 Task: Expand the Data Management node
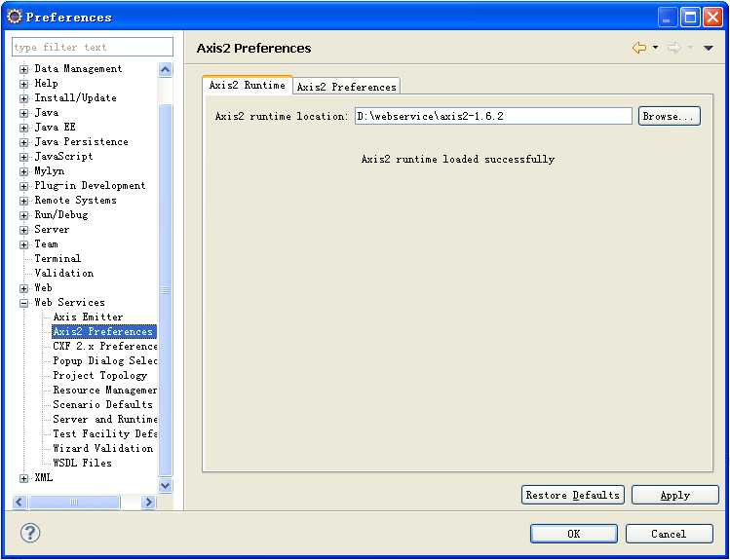23,69
